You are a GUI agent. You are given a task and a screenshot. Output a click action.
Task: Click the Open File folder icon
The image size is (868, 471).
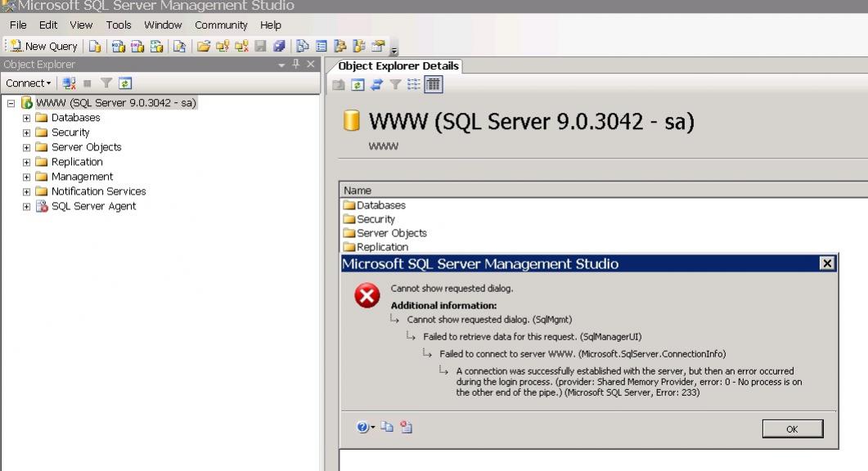204,47
